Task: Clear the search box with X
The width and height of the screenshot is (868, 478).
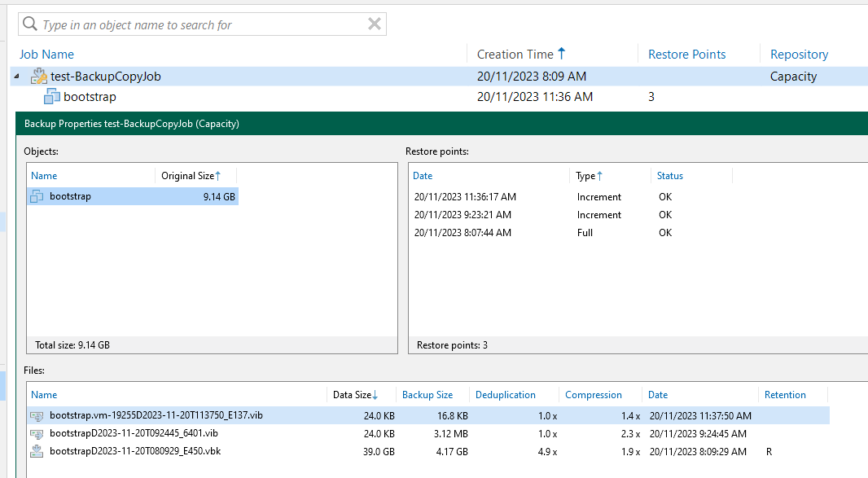Action: click(x=375, y=24)
